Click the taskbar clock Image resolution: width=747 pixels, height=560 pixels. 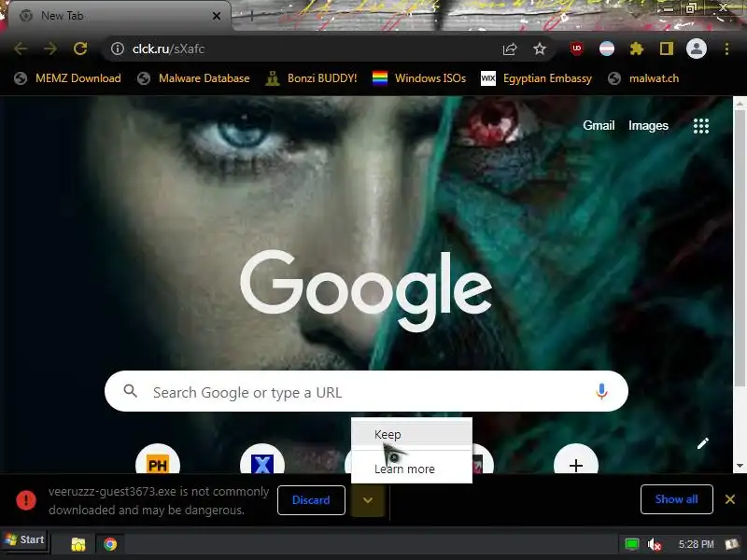tap(696, 544)
